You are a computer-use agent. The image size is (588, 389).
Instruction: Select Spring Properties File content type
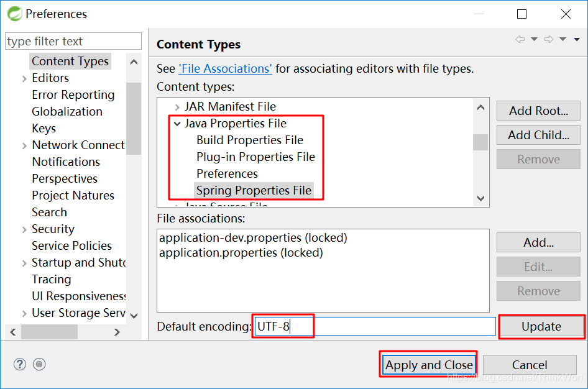(x=254, y=190)
